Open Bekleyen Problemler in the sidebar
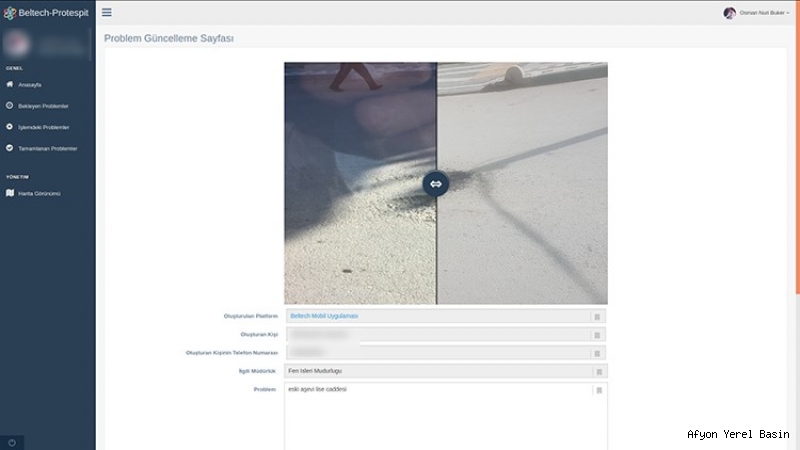 click(42, 106)
